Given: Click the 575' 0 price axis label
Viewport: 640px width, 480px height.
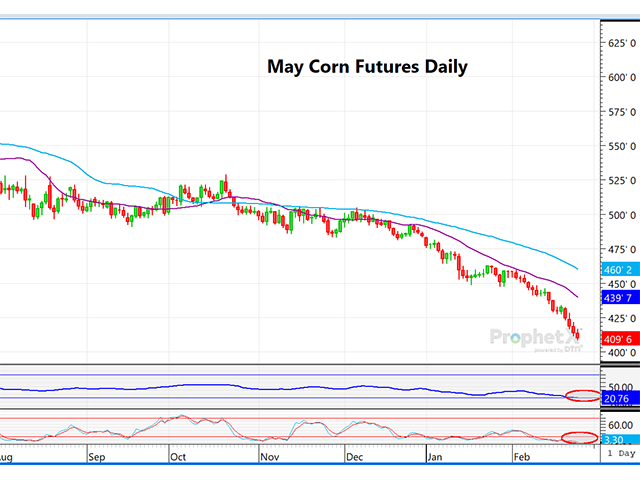Looking at the screenshot, I should (x=622, y=112).
